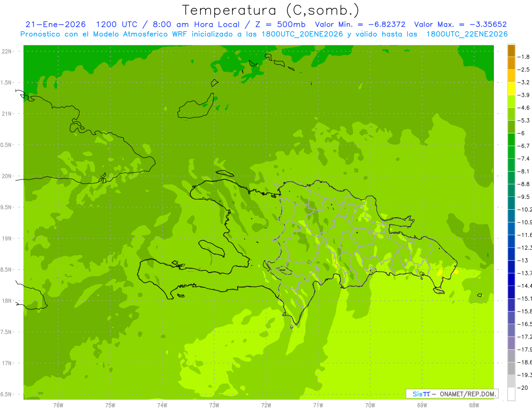532x411 pixels.
Task: Click the '-7.4' colorbar label
Action: pyautogui.click(x=524, y=159)
